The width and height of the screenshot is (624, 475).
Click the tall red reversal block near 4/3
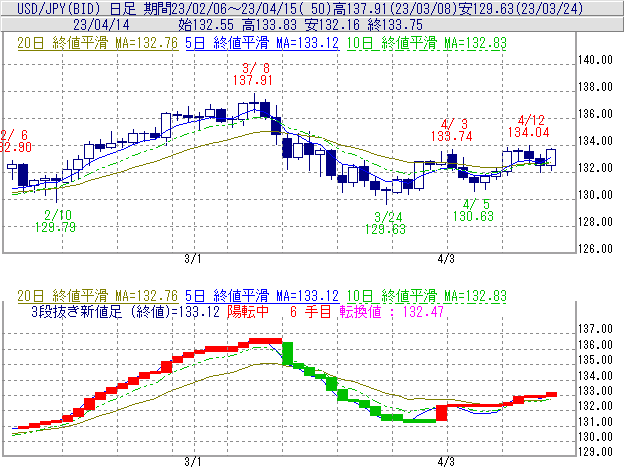[x=442, y=413]
